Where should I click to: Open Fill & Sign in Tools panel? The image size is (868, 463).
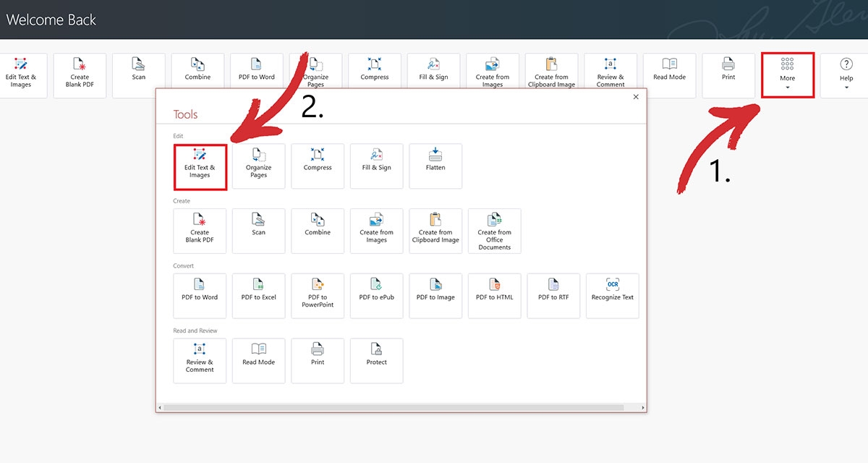click(x=377, y=166)
